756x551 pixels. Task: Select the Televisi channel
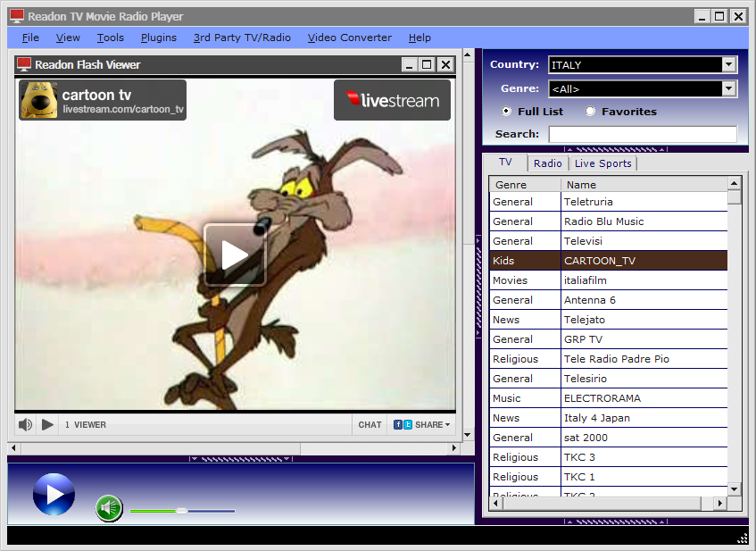click(609, 241)
